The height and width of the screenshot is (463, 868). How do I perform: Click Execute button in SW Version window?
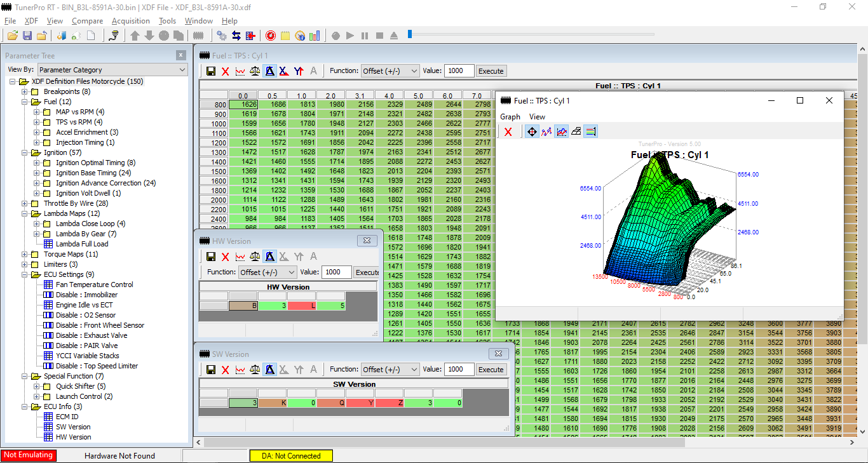tap(491, 370)
